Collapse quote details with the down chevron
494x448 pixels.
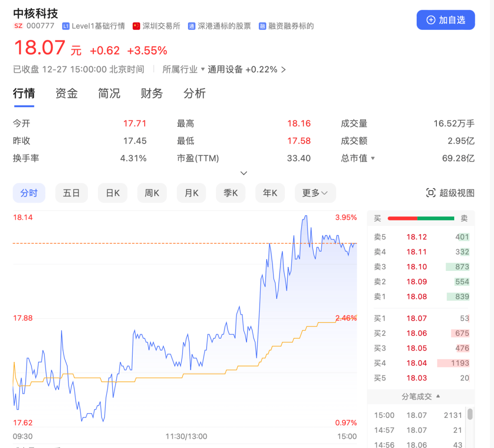coord(243,173)
